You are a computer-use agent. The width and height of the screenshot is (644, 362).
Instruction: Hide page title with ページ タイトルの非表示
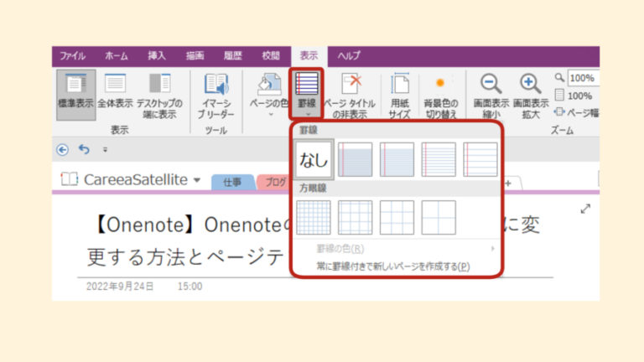[x=350, y=96]
